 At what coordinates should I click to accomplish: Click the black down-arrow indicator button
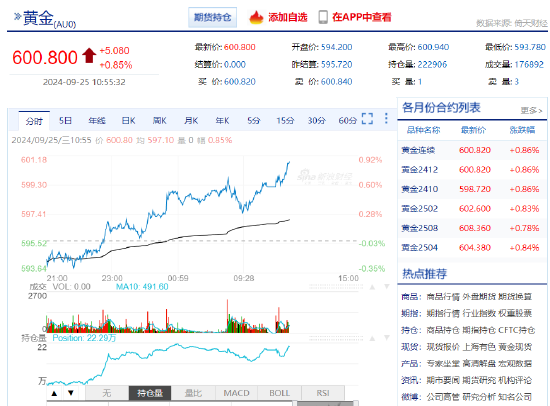pos(71,393)
